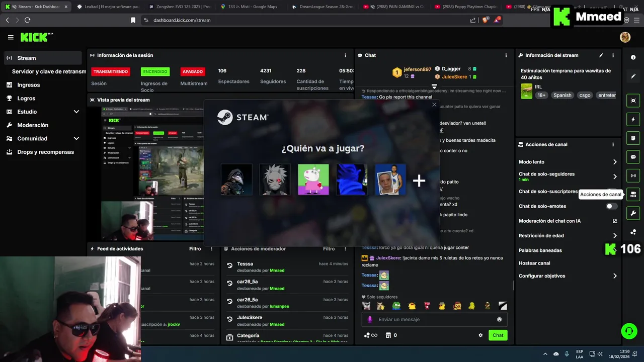
Task: Open Chat panel three-dot menu
Action: tap(506, 55)
